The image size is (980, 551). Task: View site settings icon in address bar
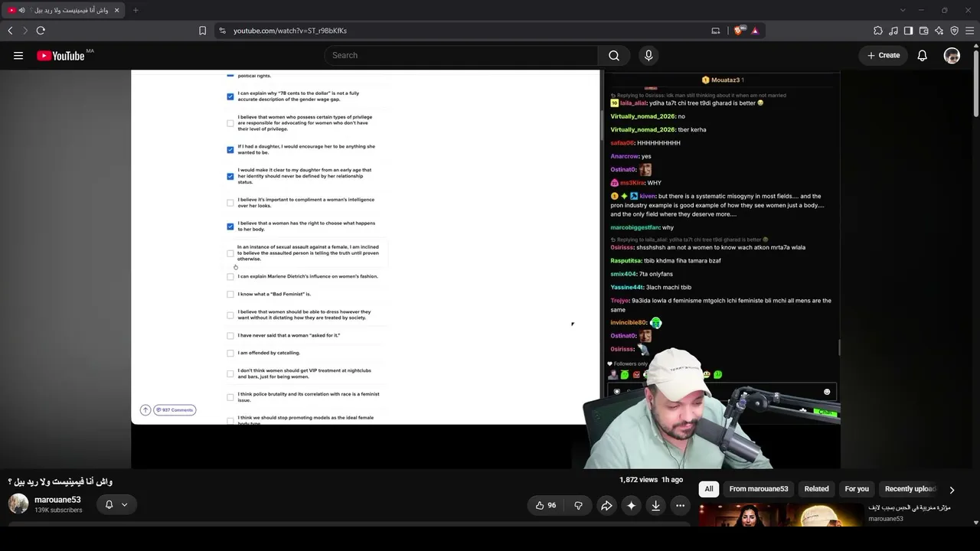point(222,31)
